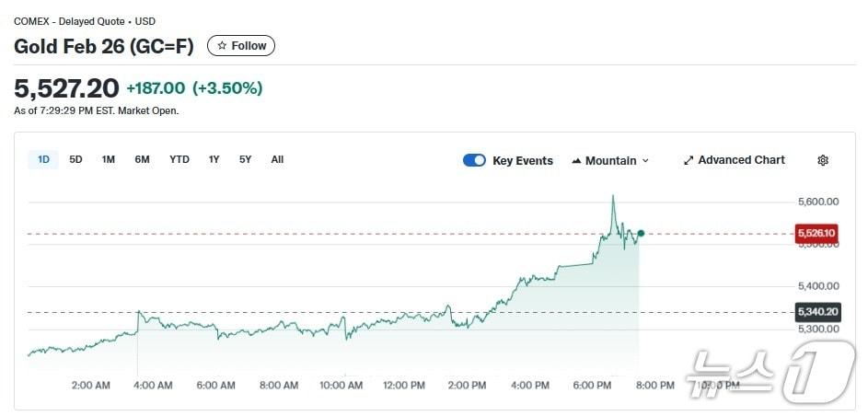Show the All time range
This screenshot has height=416, width=868.
(x=277, y=159)
